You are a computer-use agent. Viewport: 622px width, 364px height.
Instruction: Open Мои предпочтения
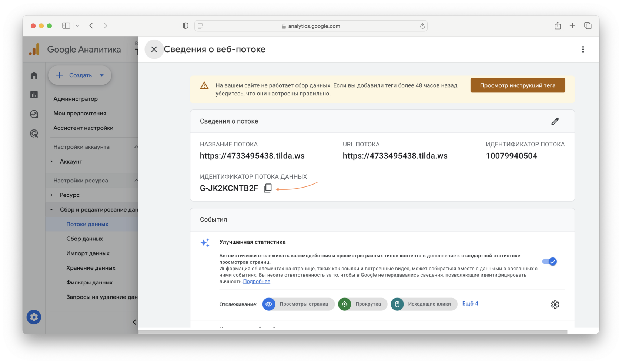pyautogui.click(x=80, y=113)
